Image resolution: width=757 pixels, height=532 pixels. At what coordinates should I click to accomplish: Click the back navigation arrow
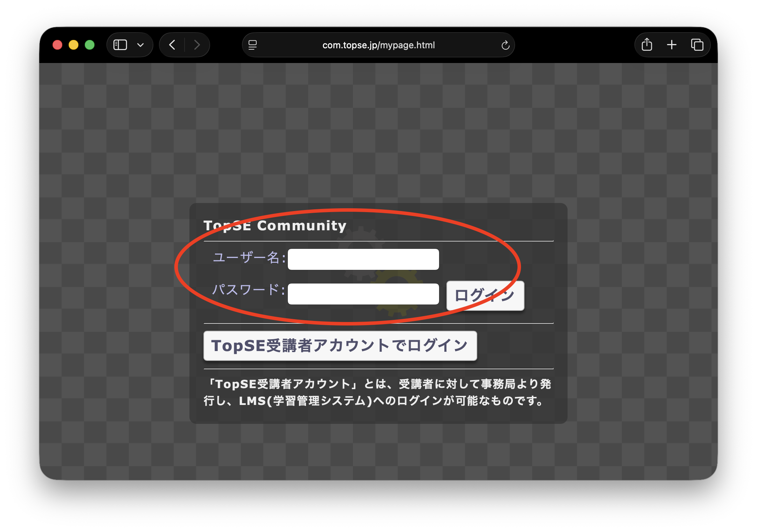(172, 45)
